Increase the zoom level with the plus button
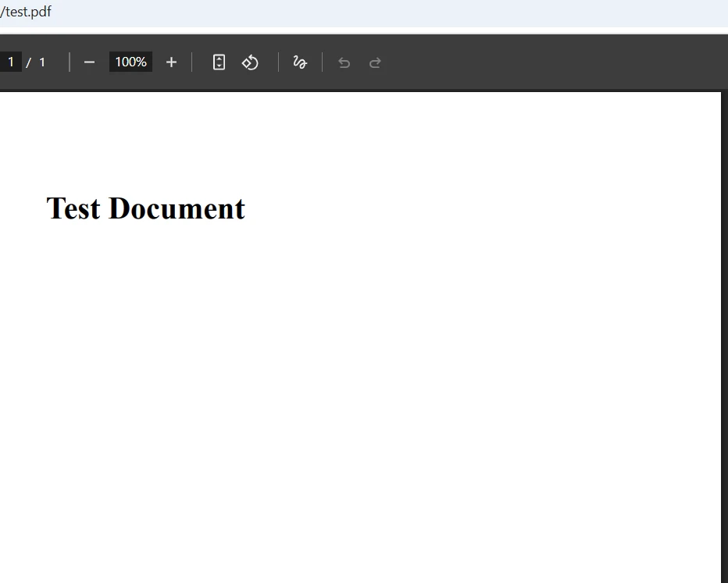Viewport: 728px width, 583px height. (171, 62)
